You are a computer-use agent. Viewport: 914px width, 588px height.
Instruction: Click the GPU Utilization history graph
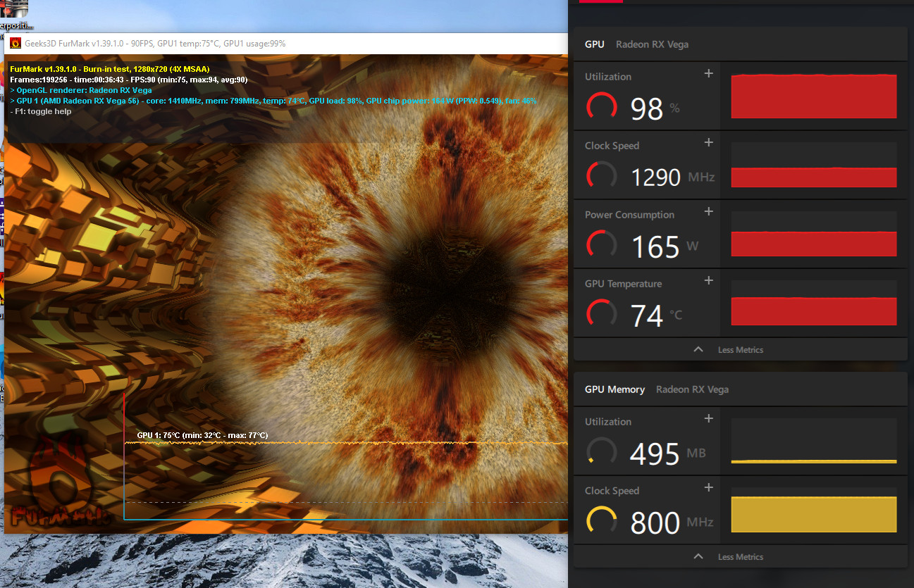click(x=814, y=96)
